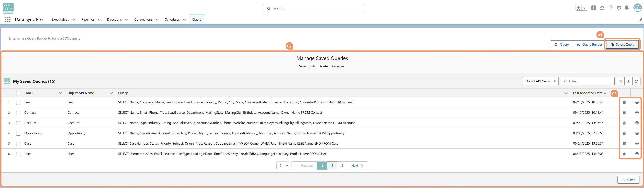Change the rows-per-page dropdown showing 6
This screenshot has height=188, width=644.
(283, 166)
